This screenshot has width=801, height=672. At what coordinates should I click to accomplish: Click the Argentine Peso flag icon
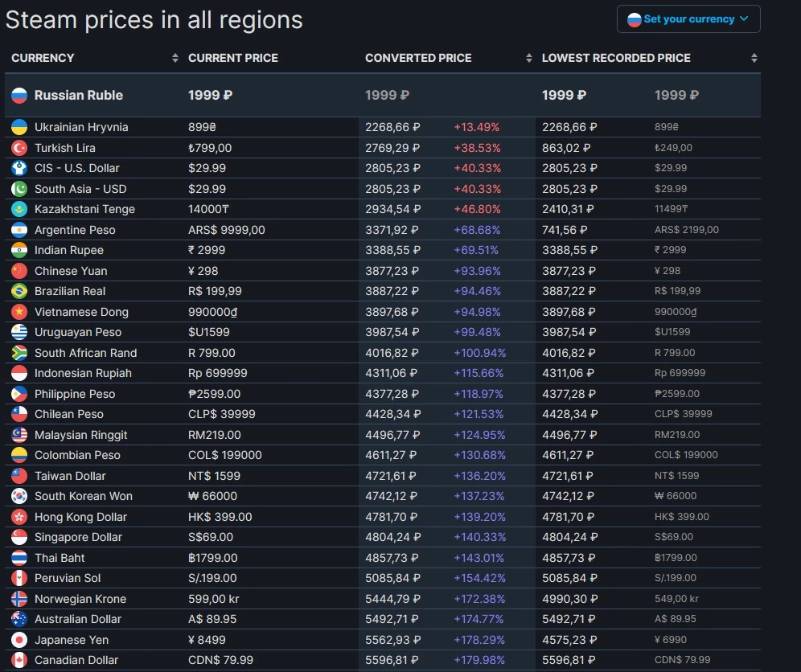[19, 230]
